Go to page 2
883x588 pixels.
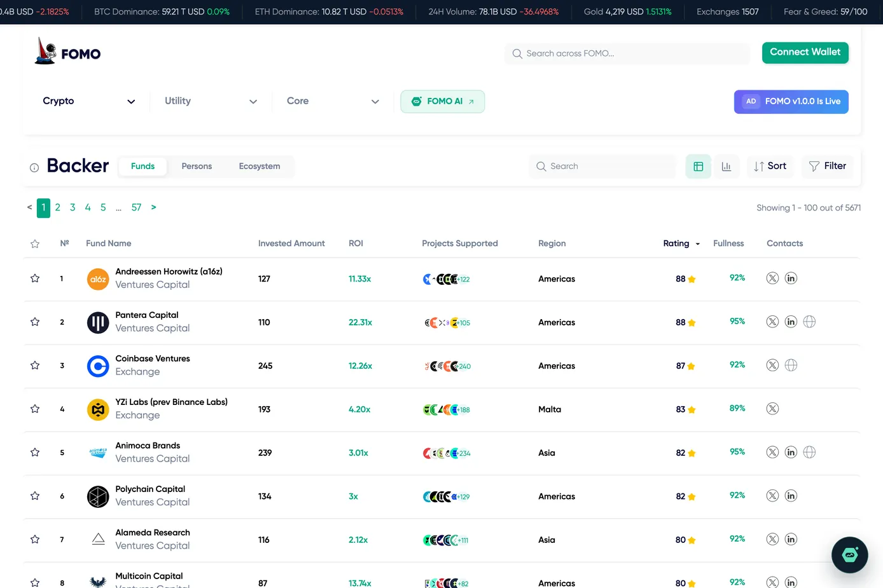pyautogui.click(x=58, y=207)
